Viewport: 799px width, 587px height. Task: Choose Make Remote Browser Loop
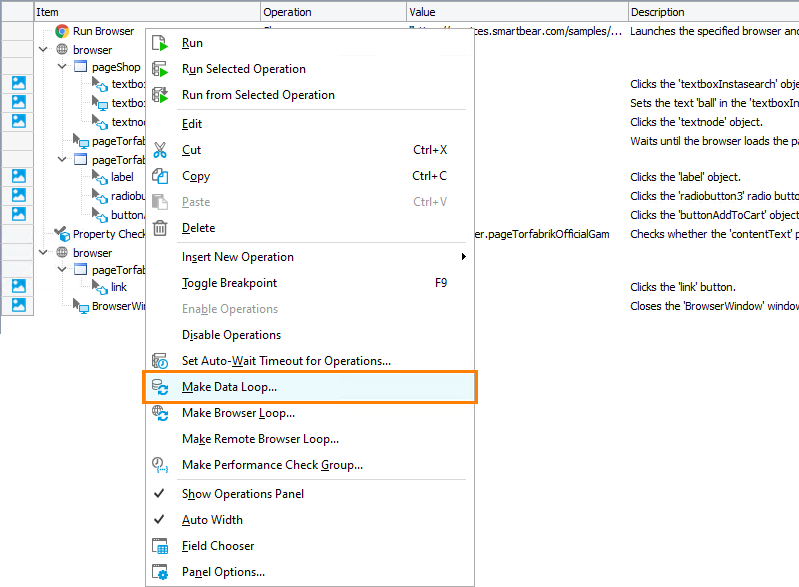coord(260,439)
